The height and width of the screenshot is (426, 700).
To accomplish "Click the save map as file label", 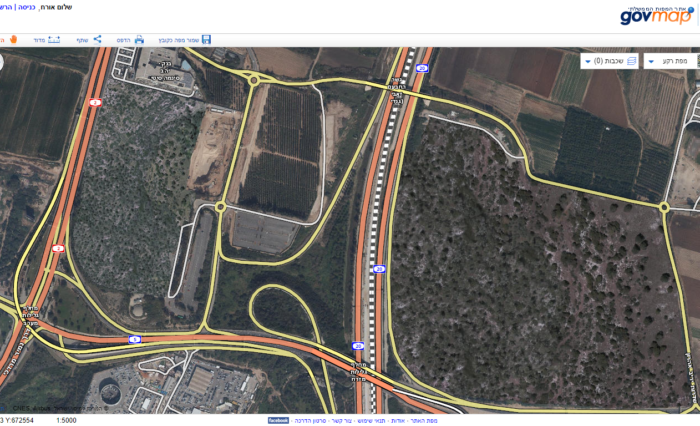I will click(179, 40).
